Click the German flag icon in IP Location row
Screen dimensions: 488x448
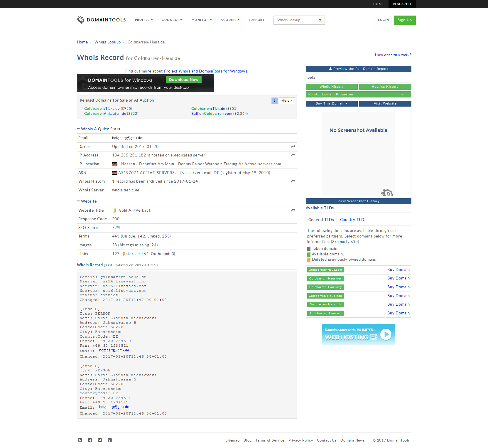coord(115,164)
